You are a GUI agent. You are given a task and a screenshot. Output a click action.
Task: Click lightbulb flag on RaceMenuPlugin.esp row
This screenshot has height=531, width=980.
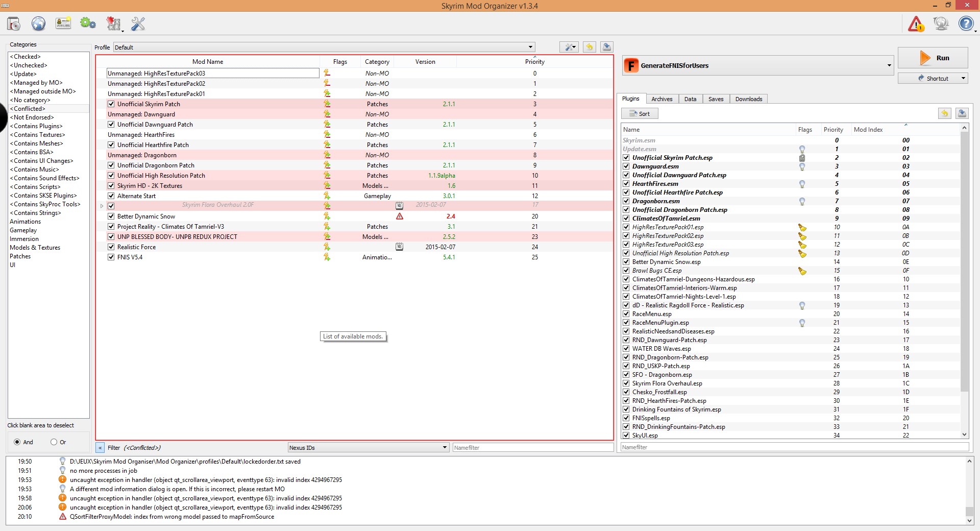click(x=802, y=323)
